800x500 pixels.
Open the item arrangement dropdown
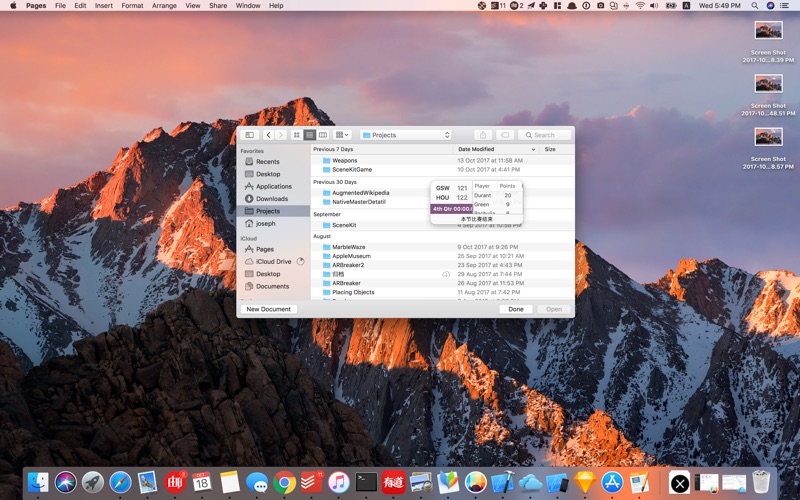[x=342, y=135]
